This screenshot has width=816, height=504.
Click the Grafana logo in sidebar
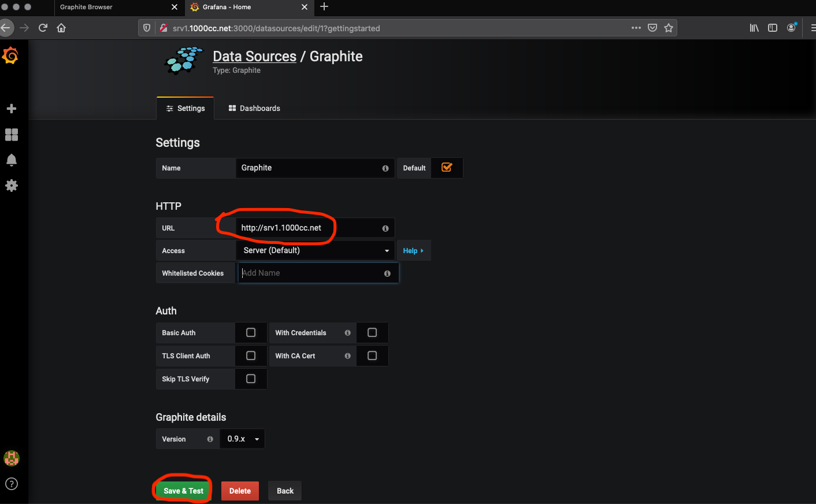pyautogui.click(x=10, y=56)
